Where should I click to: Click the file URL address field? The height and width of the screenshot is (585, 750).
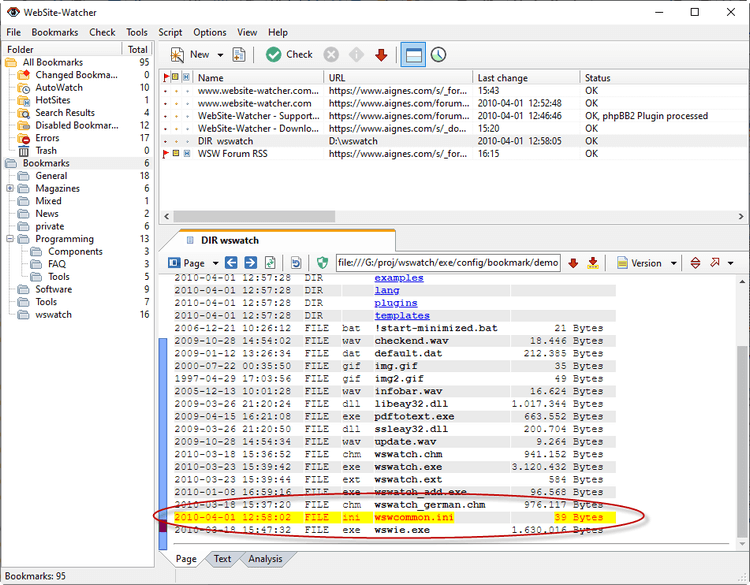(446, 263)
